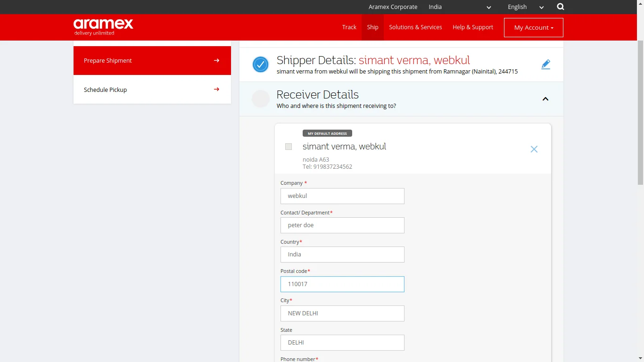Open Solutions & Services menu

415,27
